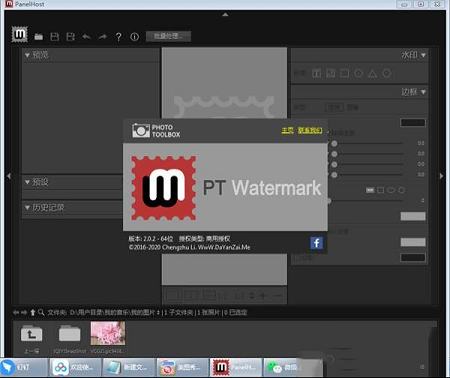Open the 主页 link in about dialog
Screen dimensions: 450x378
(287, 130)
